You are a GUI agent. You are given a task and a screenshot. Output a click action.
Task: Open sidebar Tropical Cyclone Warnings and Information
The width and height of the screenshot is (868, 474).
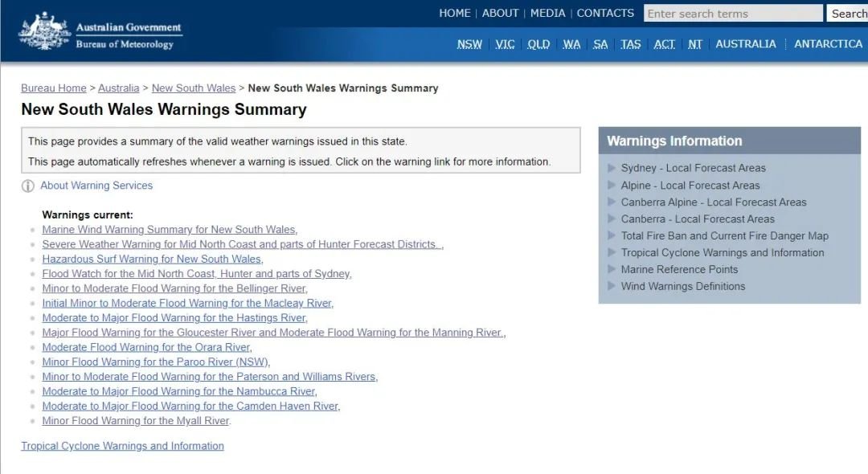coord(723,253)
